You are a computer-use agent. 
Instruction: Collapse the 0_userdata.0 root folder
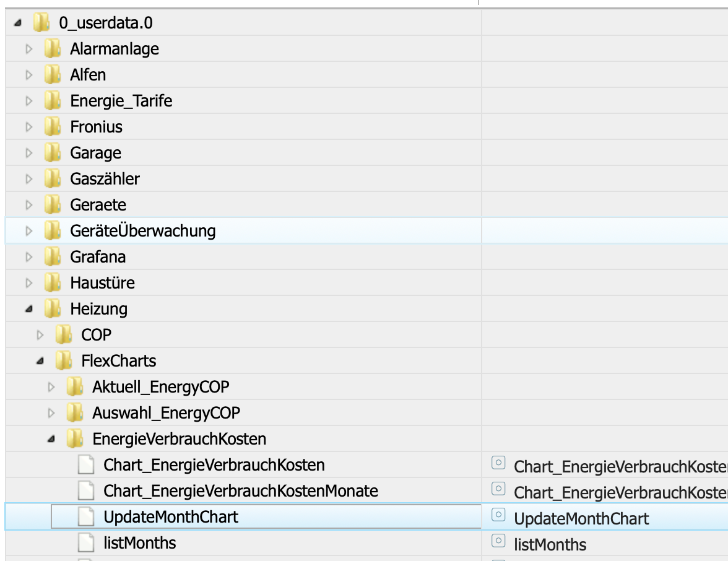click(17, 24)
